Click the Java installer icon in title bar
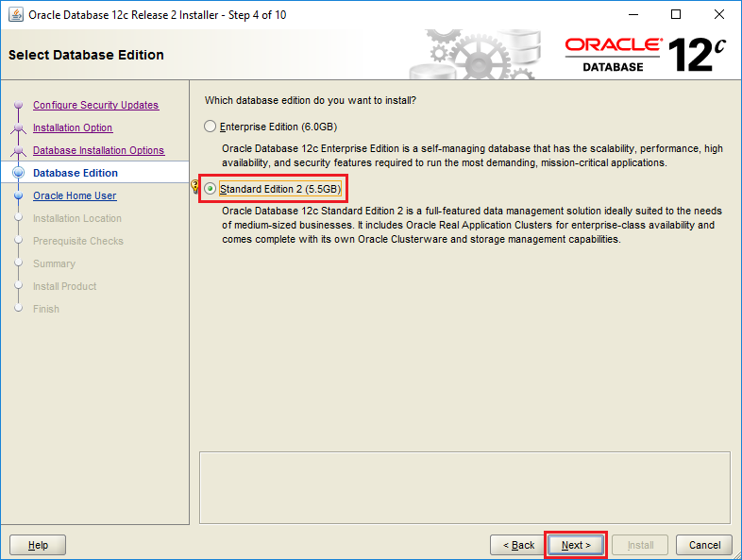Image resolution: width=742 pixels, height=560 pixels. (16, 15)
